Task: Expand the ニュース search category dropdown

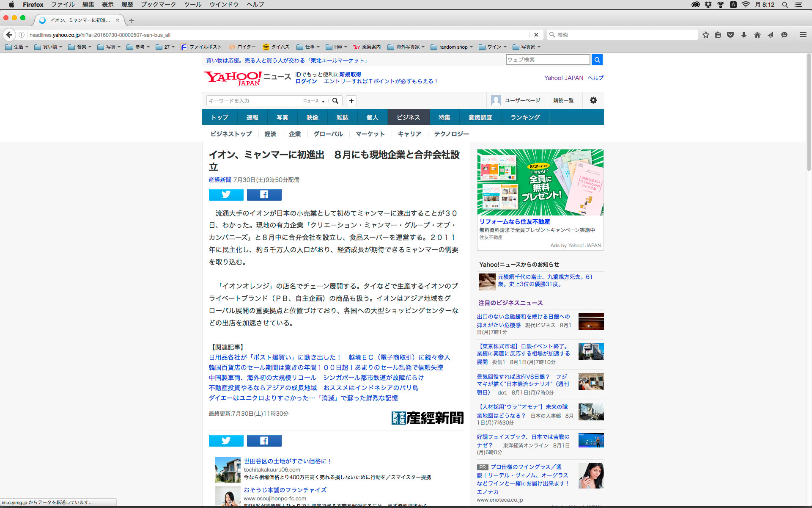Action: pos(314,101)
